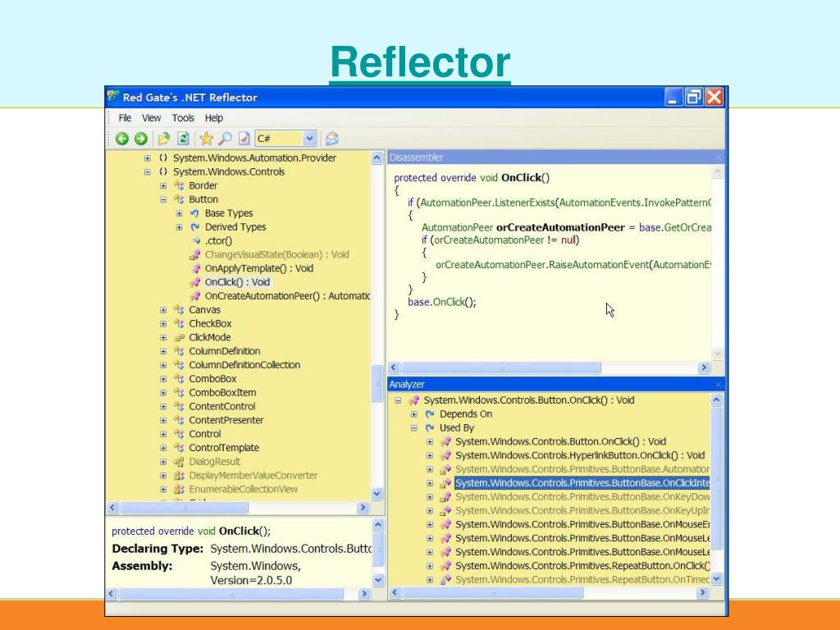840x630 pixels.
Task: Click the star bookmarks icon
Action: 206,139
